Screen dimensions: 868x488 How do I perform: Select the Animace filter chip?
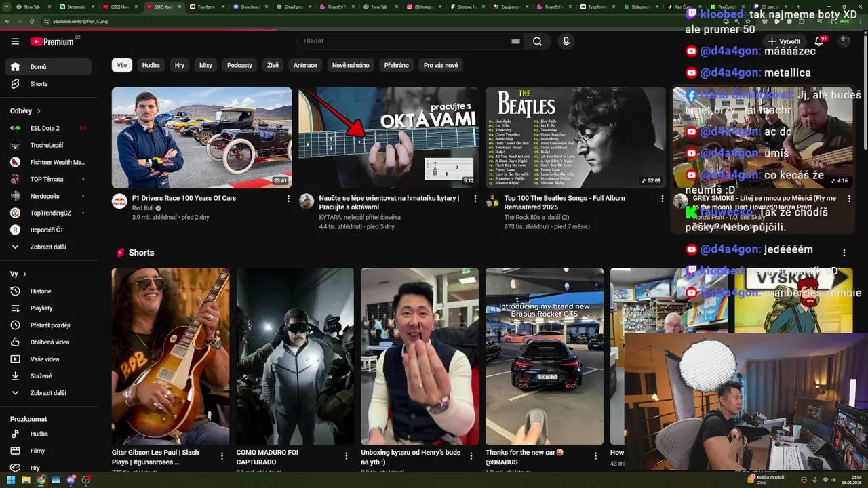(x=305, y=65)
